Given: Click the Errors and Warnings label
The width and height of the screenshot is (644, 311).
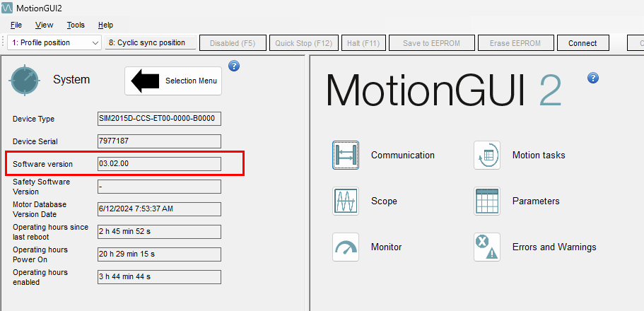Looking at the screenshot, I should pyautogui.click(x=554, y=247).
